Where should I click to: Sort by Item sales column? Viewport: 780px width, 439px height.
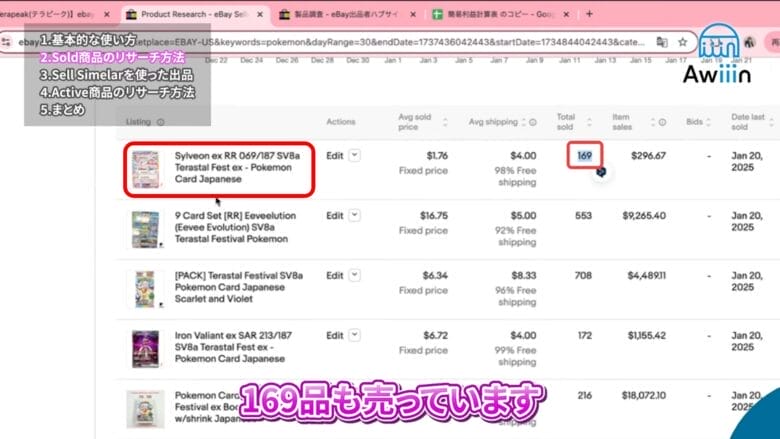click(652, 122)
